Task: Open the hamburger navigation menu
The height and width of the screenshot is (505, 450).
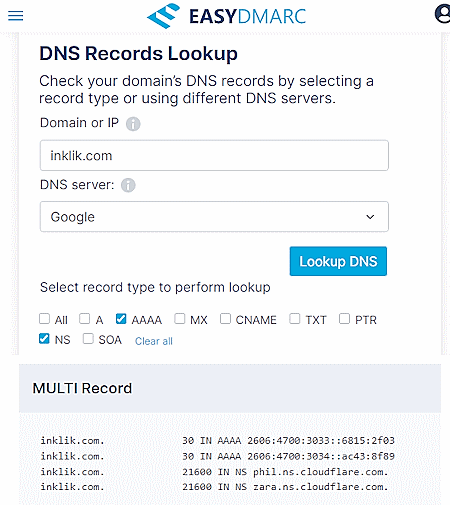Action: (16, 16)
